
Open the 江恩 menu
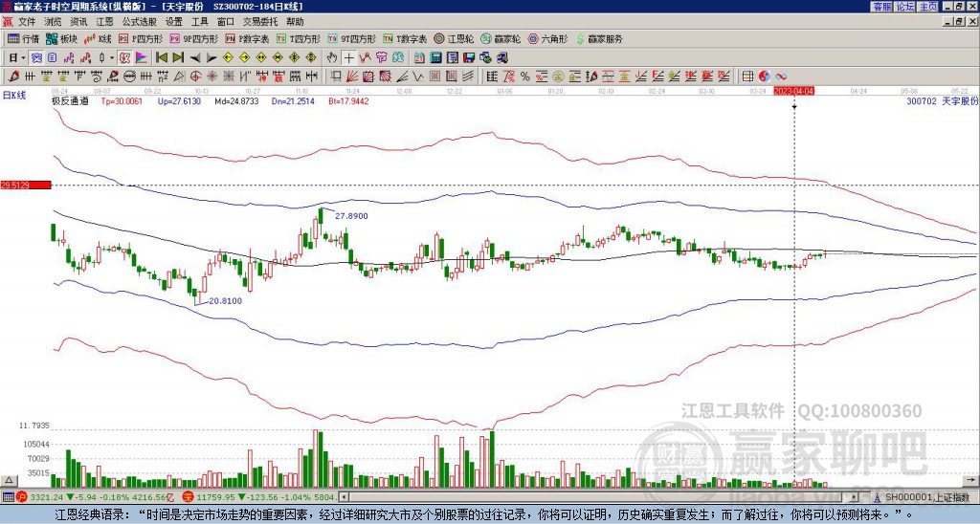click(x=105, y=22)
